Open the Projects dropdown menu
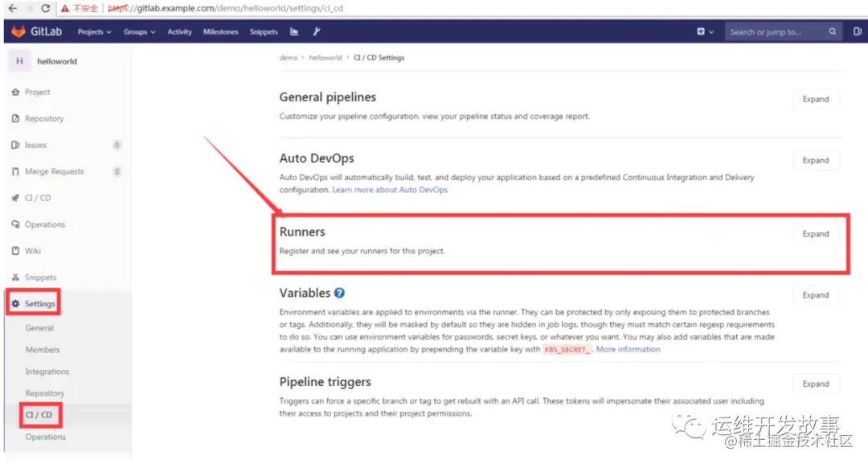 (94, 32)
